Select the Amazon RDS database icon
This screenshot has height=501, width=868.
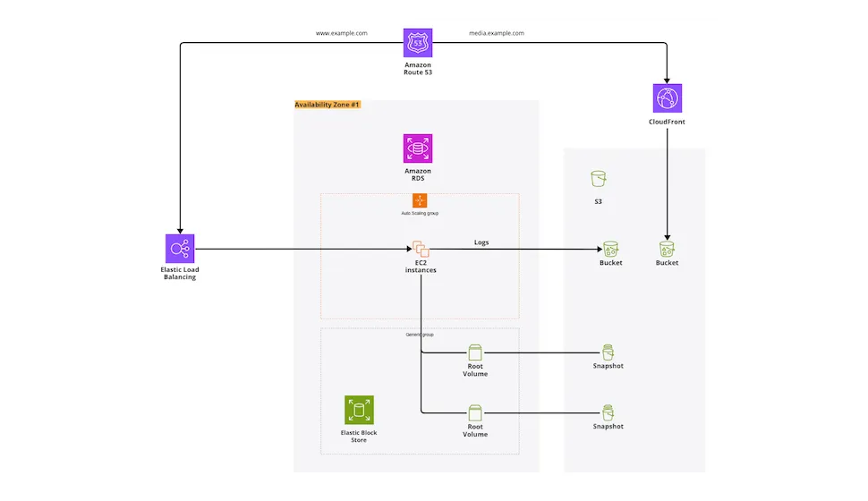[418, 149]
